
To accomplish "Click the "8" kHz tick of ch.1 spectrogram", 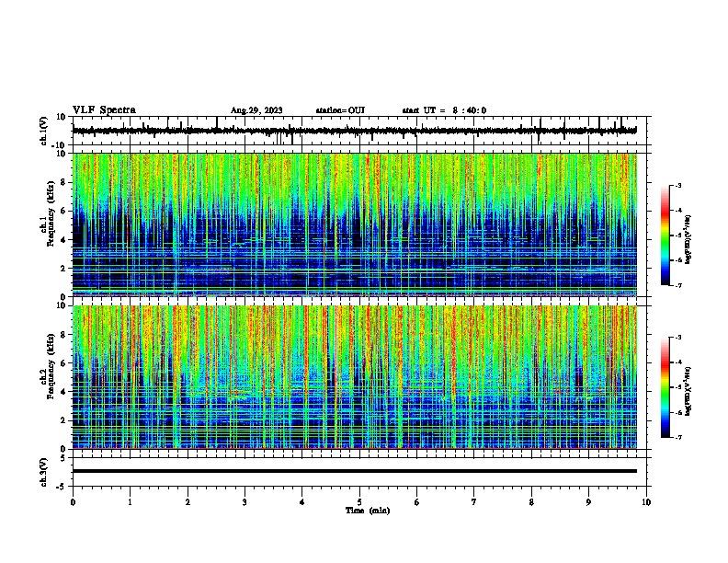I will (63, 182).
